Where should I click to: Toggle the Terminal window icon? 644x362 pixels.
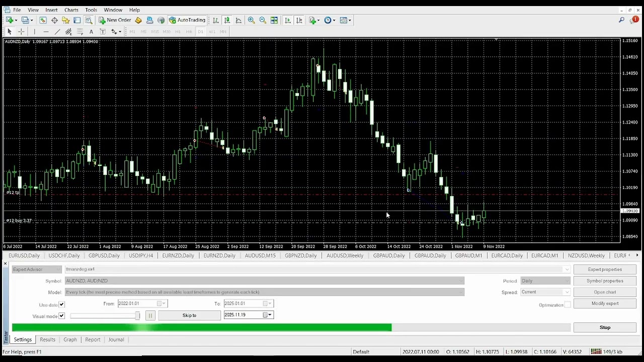coord(77,20)
